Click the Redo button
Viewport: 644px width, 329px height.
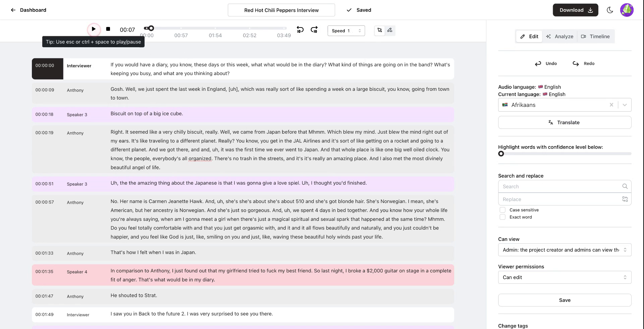pyautogui.click(x=584, y=63)
